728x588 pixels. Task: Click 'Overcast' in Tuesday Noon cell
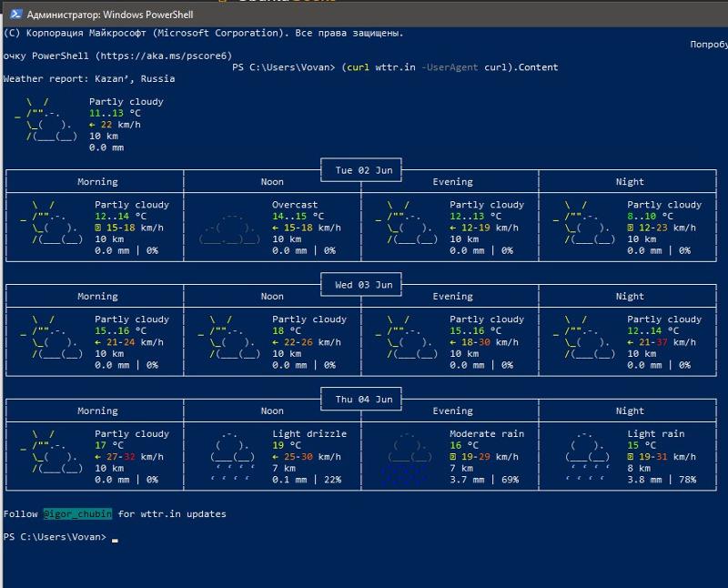(x=295, y=205)
